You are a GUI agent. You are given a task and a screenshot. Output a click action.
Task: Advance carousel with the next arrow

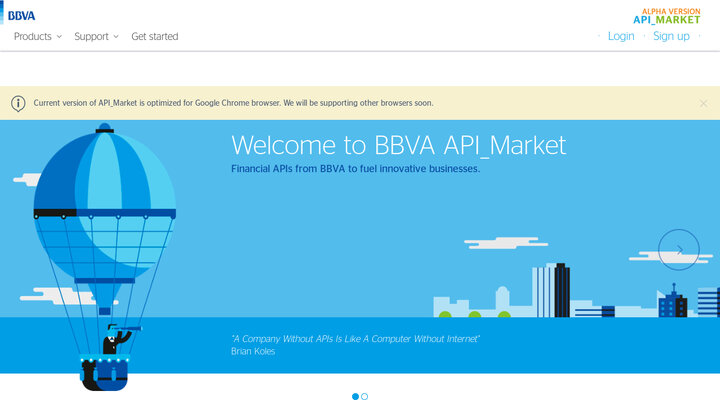point(679,249)
